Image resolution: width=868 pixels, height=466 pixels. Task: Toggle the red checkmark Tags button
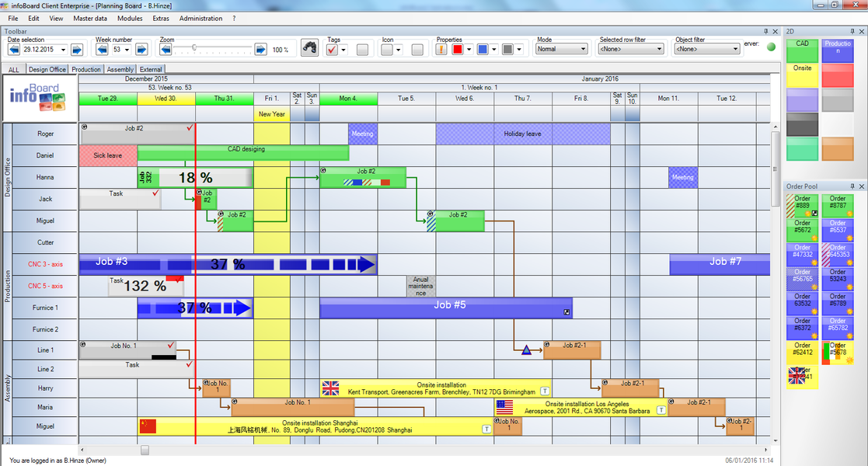[332, 50]
